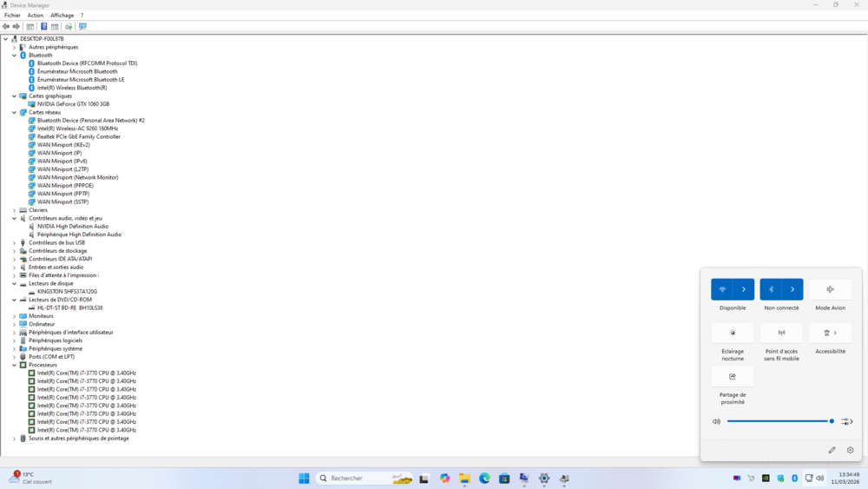Viewport: 868px width, 489px height.
Task: Enable Éclairage nocturne
Action: pyautogui.click(x=733, y=333)
